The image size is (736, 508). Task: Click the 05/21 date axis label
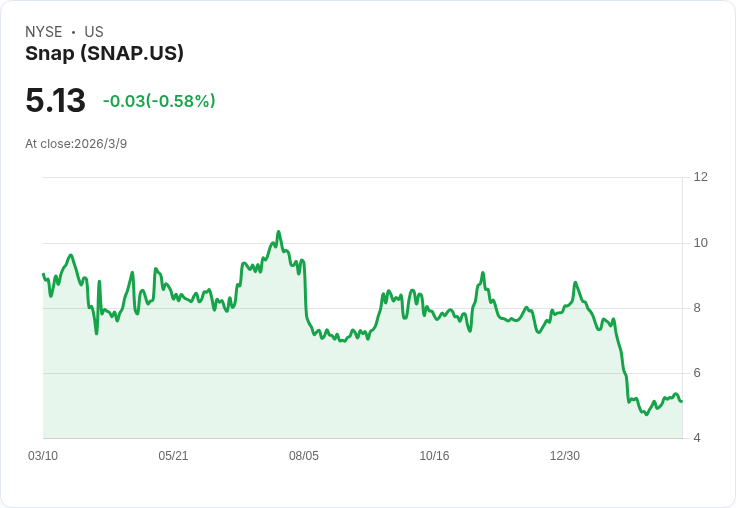(173, 456)
